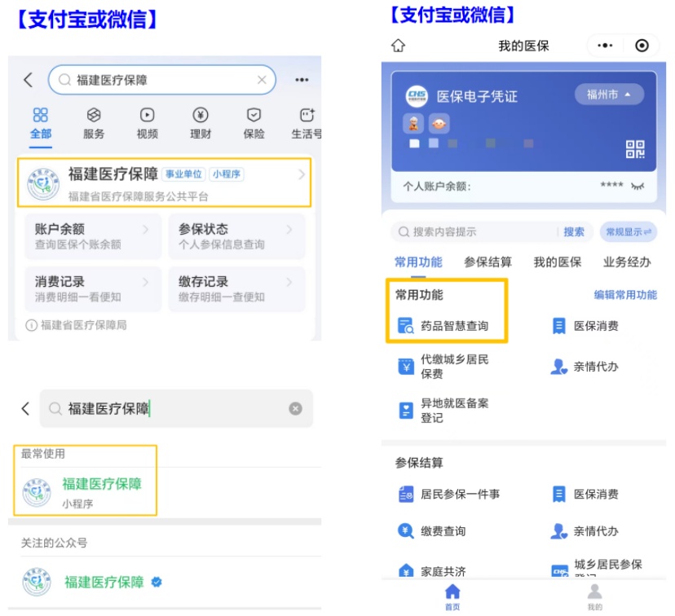Clear the Alipay search text with the X
675x616 pixels.
tap(262, 80)
